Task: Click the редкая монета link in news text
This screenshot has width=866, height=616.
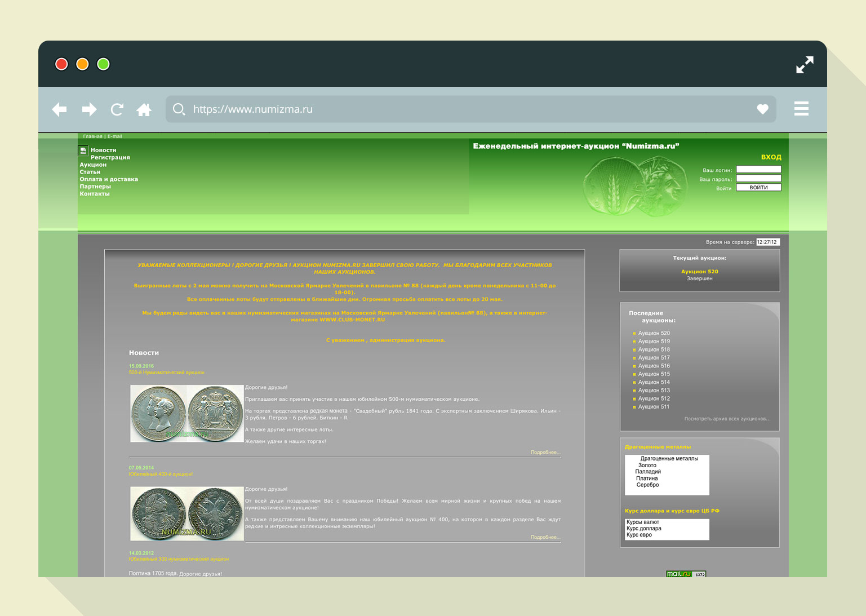Action: [x=328, y=411]
